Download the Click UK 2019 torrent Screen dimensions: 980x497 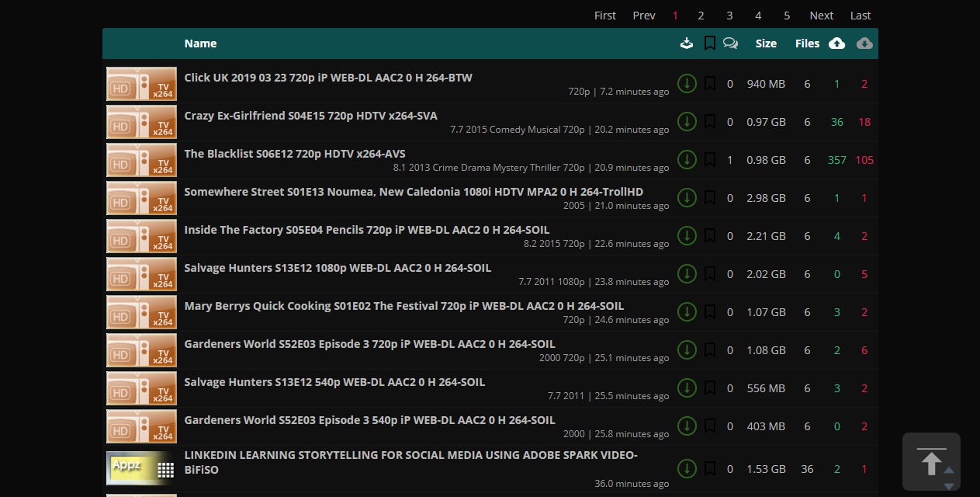pyautogui.click(x=686, y=83)
